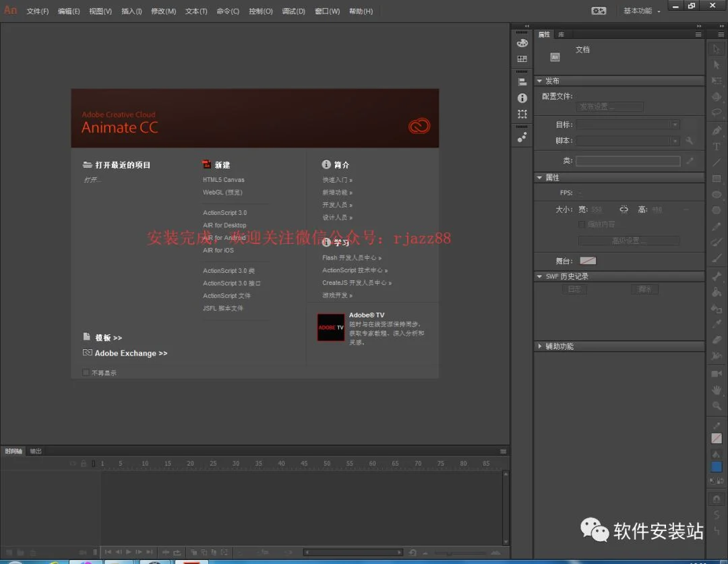
Task: Toggle the Snap to Objects magnet
Action: click(x=717, y=499)
